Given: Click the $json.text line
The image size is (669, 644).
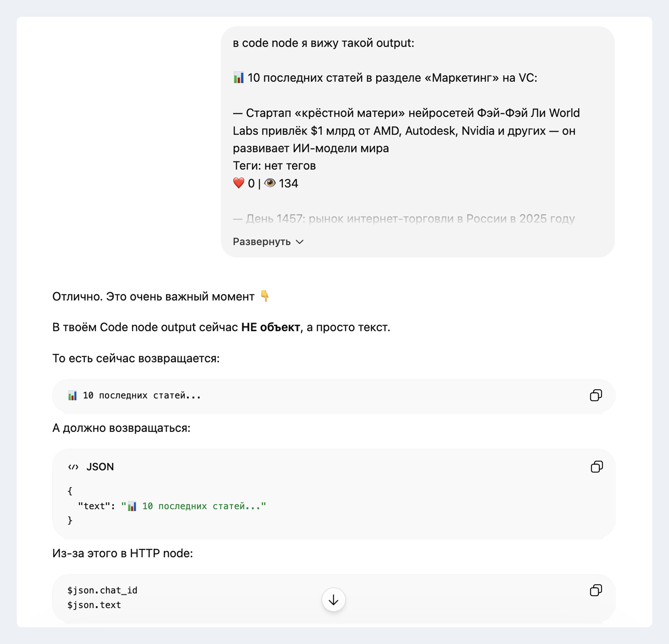Looking at the screenshot, I should coord(94,605).
